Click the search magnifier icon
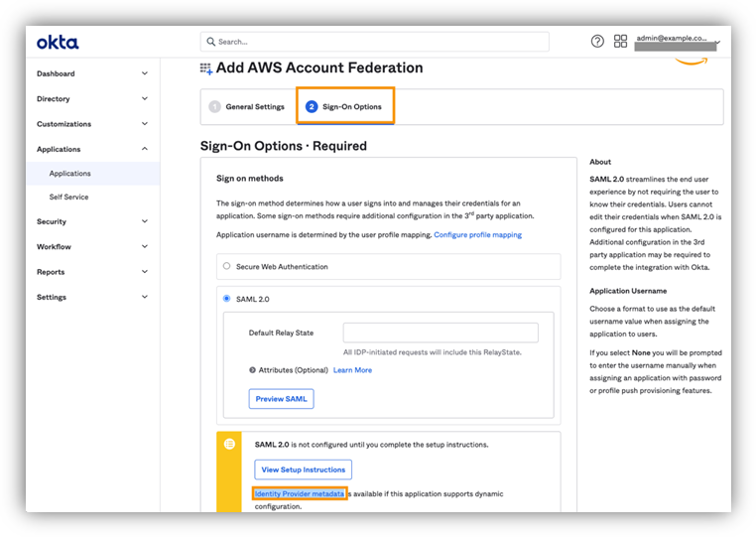 click(210, 42)
